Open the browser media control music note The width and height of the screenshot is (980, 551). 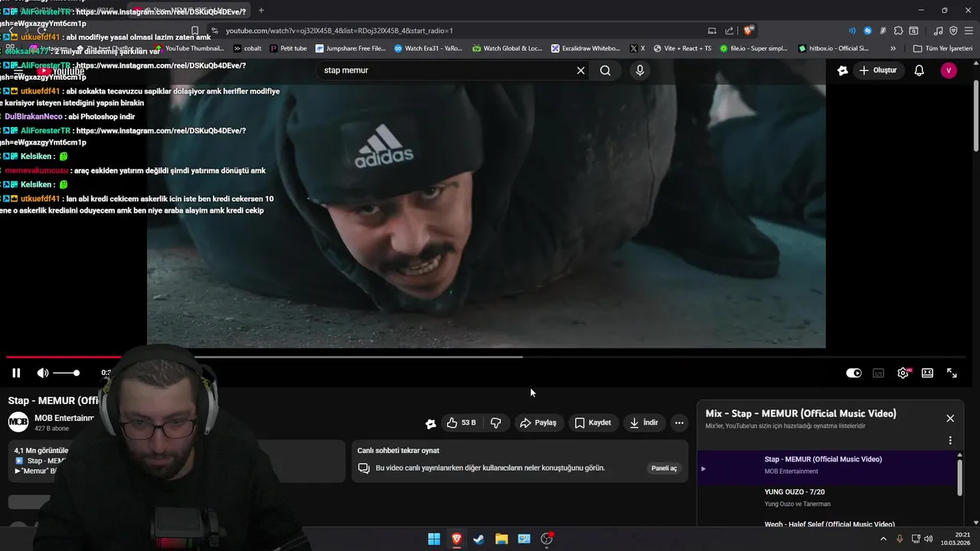click(939, 31)
